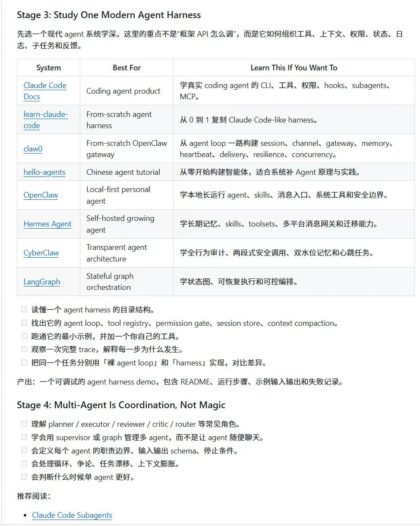The image size is (420, 526).
Task: Open the OpenClaw link
Action: point(41,195)
